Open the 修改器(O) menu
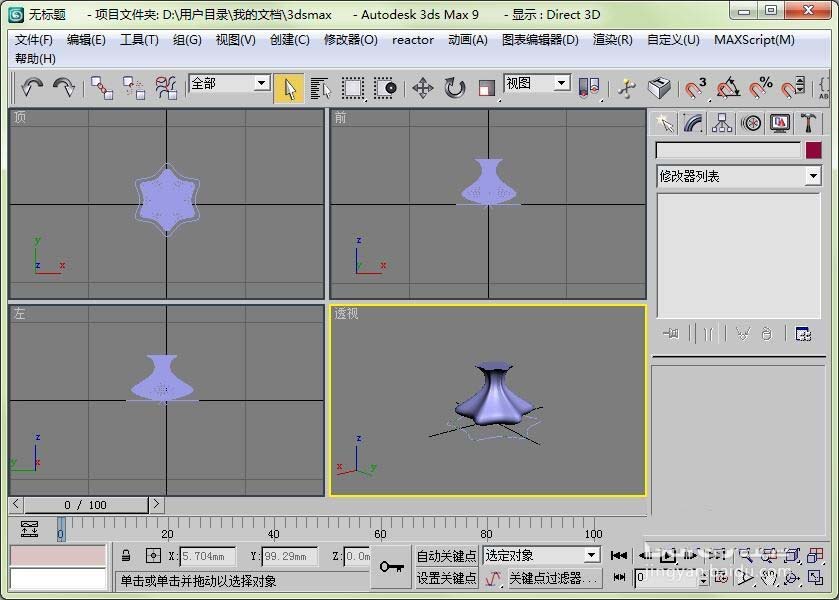 pos(350,40)
